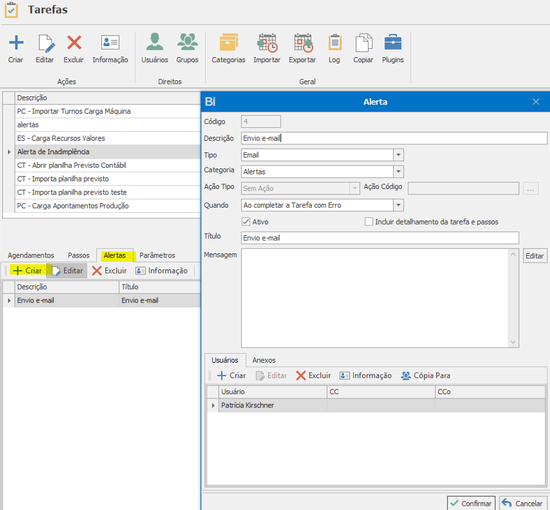Click the Descrição input field

tap(394, 138)
